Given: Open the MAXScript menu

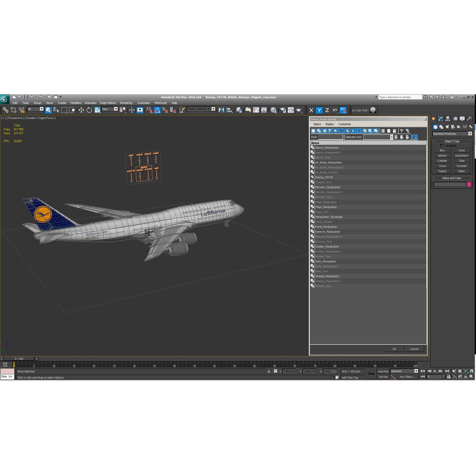Looking at the screenshot, I should point(160,103).
